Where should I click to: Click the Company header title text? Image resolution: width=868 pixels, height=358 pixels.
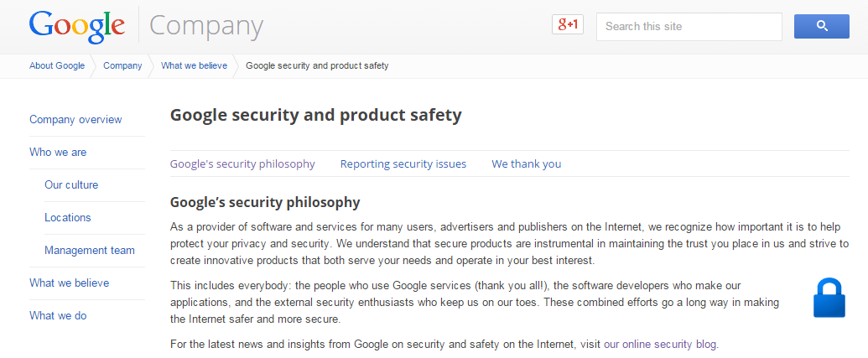[206, 26]
